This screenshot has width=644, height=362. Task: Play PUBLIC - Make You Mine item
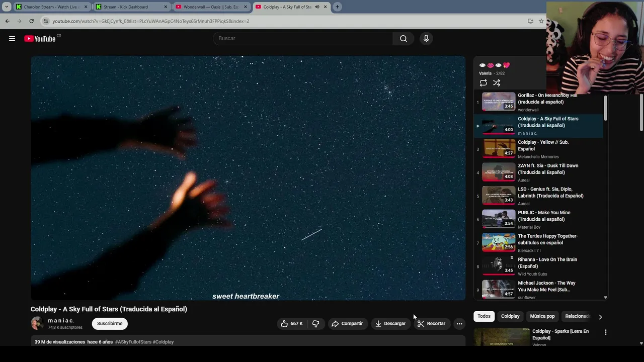[538, 219]
